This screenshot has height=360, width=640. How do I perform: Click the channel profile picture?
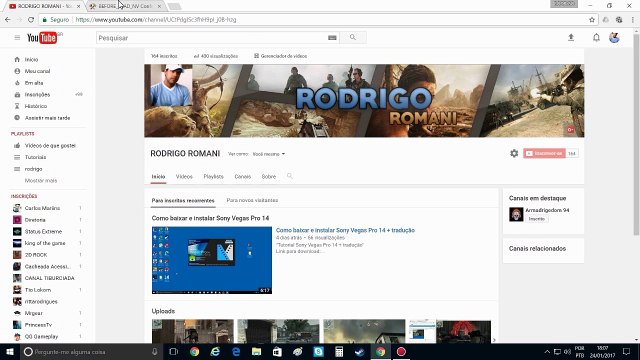tap(170, 85)
